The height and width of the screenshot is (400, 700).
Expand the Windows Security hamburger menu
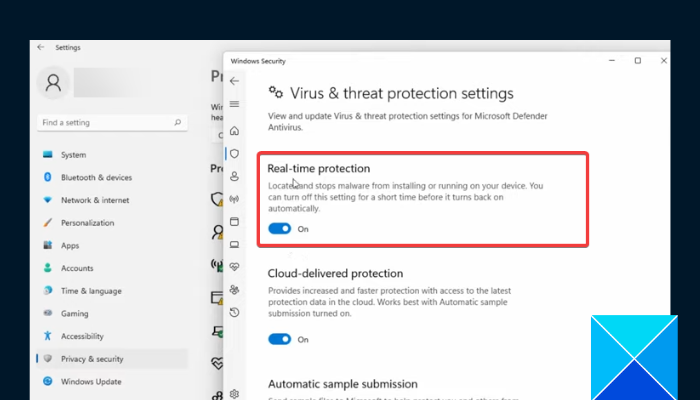[234, 104]
